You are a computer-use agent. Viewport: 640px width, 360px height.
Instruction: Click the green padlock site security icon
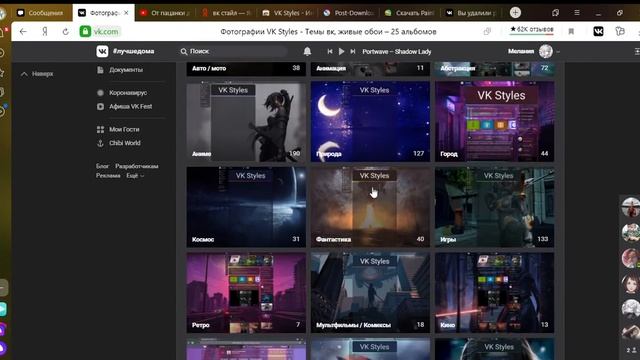pos(85,31)
